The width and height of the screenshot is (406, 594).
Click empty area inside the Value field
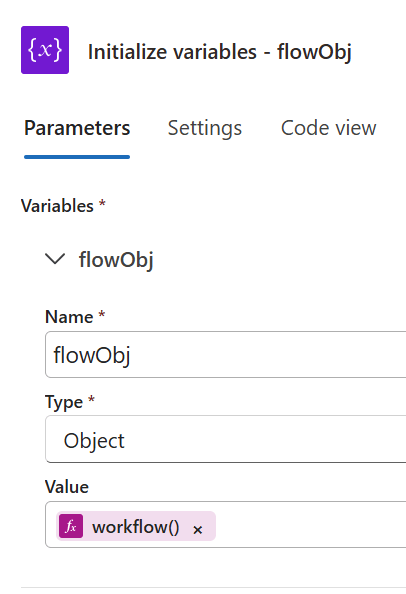[311, 525]
